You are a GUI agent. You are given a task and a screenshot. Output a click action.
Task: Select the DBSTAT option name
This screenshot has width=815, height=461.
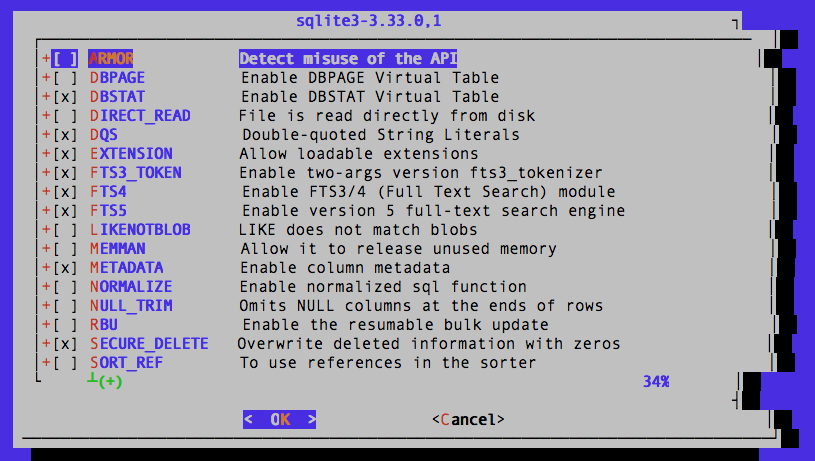[117, 97]
